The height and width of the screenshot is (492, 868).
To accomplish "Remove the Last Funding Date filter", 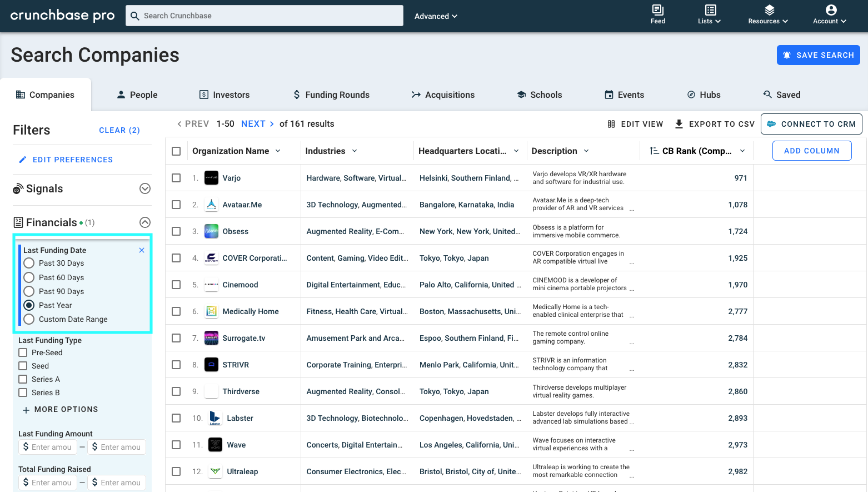I will pos(142,250).
